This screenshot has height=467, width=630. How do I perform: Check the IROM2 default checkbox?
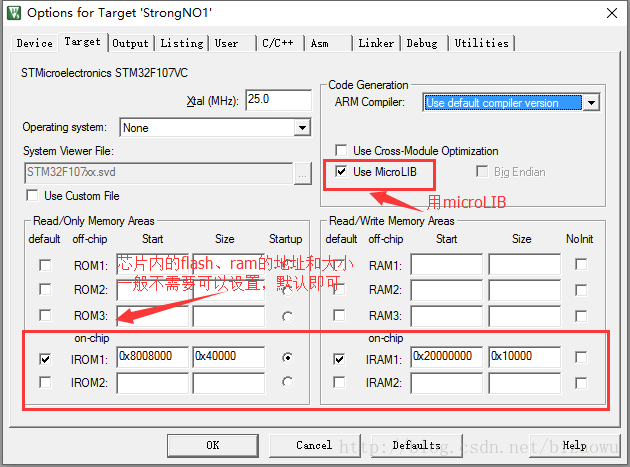click(45, 382)
